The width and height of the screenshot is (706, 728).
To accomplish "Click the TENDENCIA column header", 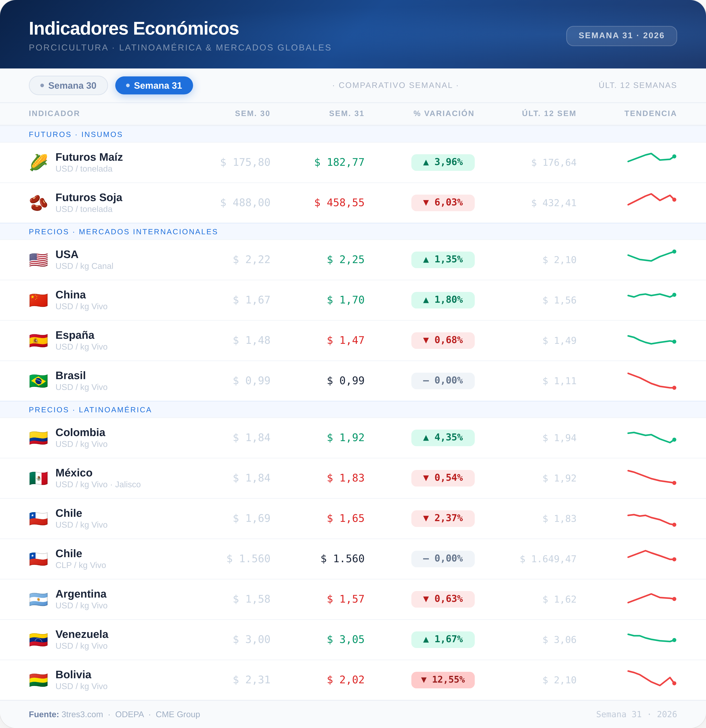I will (x=650, y=114).
